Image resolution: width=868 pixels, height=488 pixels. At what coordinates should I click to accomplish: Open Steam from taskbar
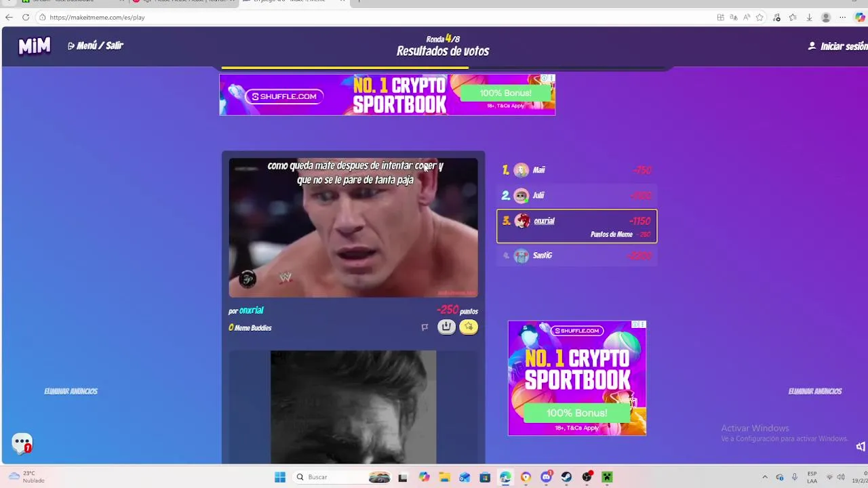click(566, 477)
